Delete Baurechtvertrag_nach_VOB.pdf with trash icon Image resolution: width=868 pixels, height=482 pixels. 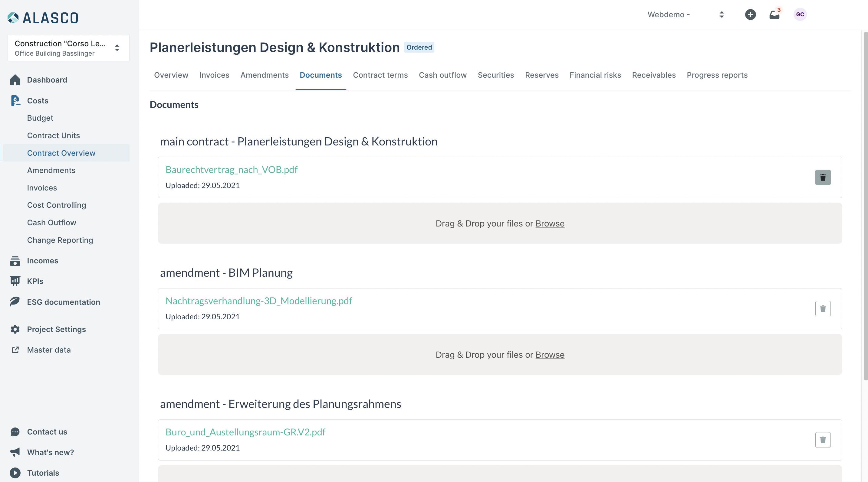point(823,177)
